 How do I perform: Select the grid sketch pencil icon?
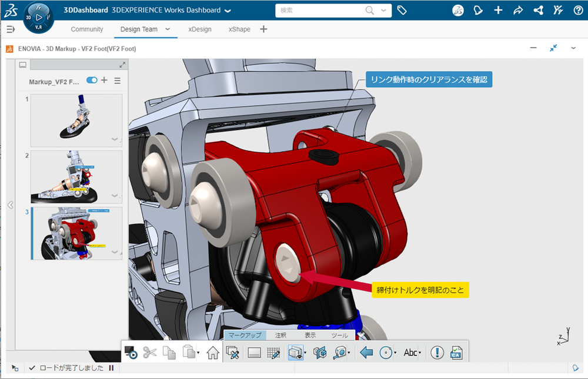pyautogui.click(x=274, y=353)
